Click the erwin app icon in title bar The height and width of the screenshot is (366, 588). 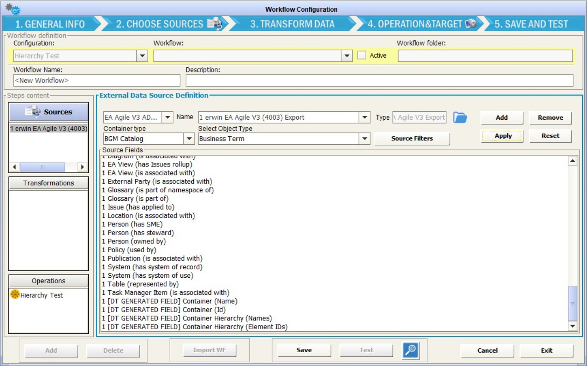coord(13,9)
